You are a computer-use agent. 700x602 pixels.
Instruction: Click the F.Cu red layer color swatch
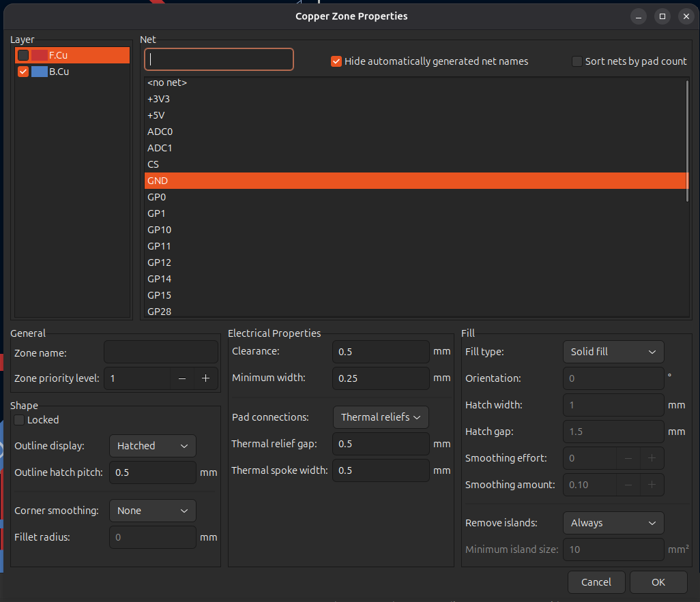[39, 55]
